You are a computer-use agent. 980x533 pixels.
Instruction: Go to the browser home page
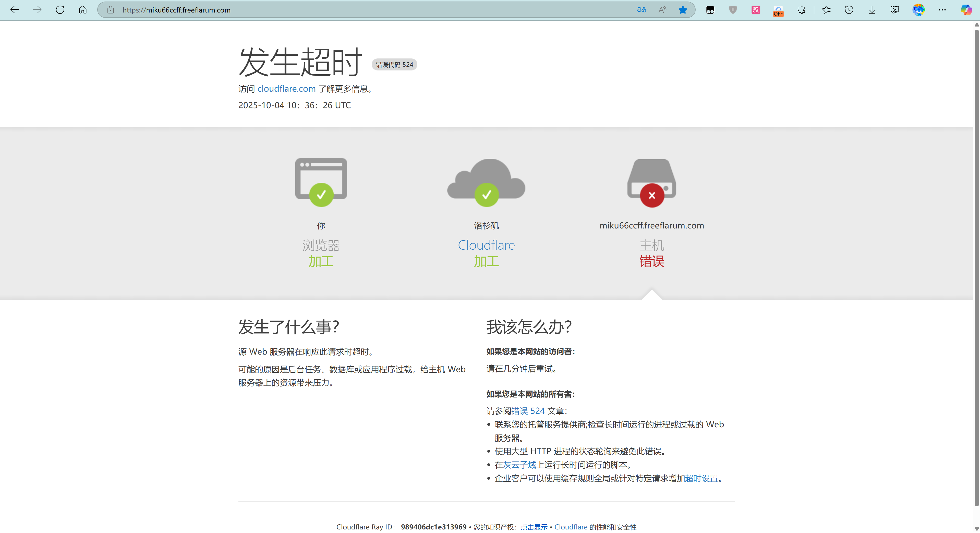pyautogui.click(x=82, y=10)
